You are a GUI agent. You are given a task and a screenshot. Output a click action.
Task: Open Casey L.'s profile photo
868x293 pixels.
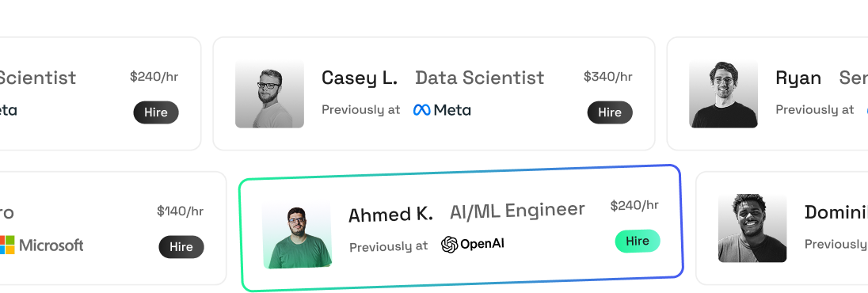pyautogui.click(x=269, y=93)
